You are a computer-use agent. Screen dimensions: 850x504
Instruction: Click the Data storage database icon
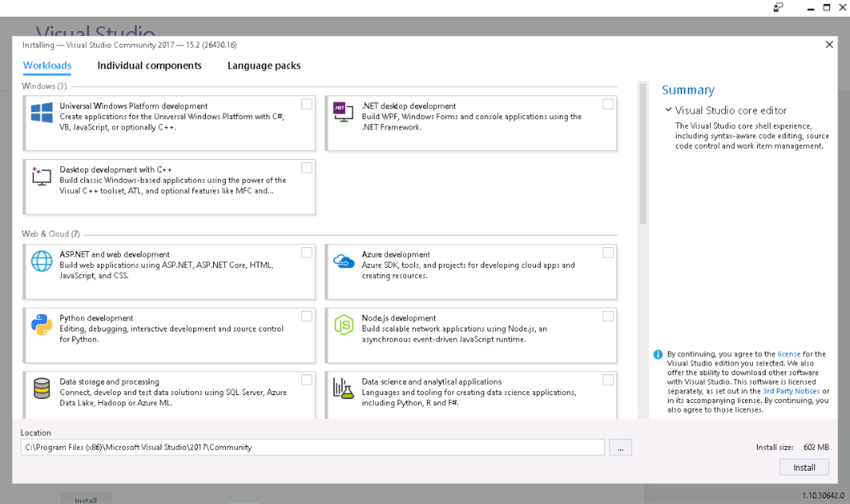click(x=42, y=388)
